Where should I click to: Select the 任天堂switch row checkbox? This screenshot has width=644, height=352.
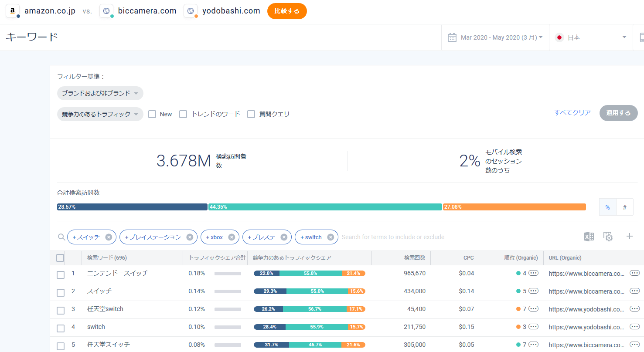pyautogui.click(x=61, y=310)
